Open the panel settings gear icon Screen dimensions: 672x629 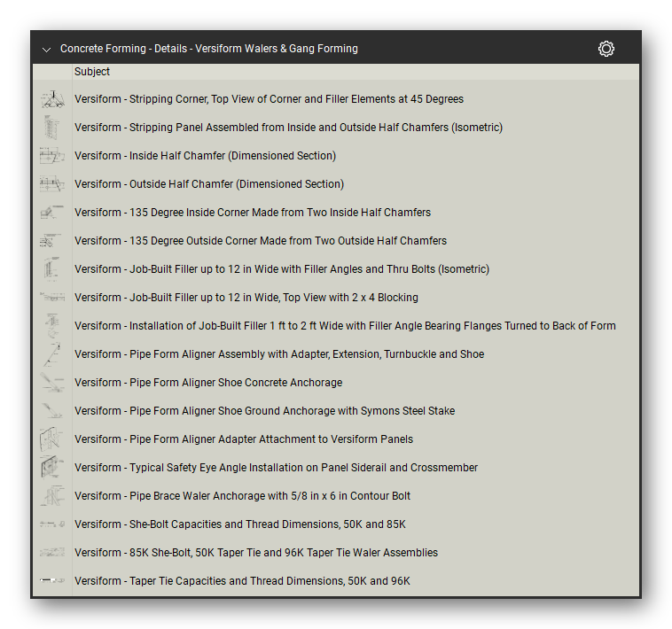(x=606, y=49)
